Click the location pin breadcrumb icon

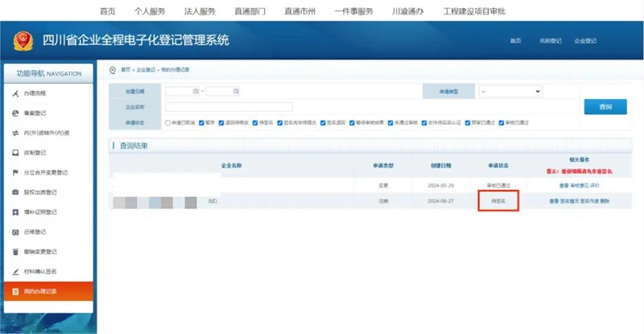[113, 70]
